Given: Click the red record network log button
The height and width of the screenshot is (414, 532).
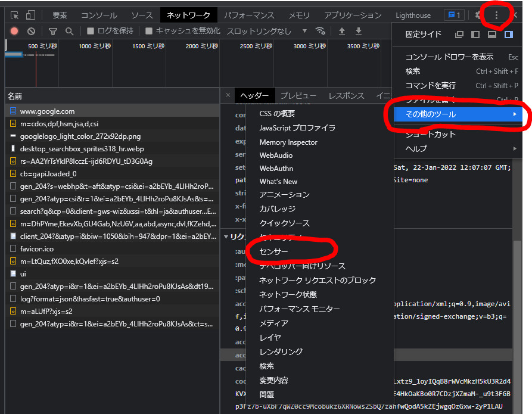Looking at the screenshot, I should click(x=14, y=31).
